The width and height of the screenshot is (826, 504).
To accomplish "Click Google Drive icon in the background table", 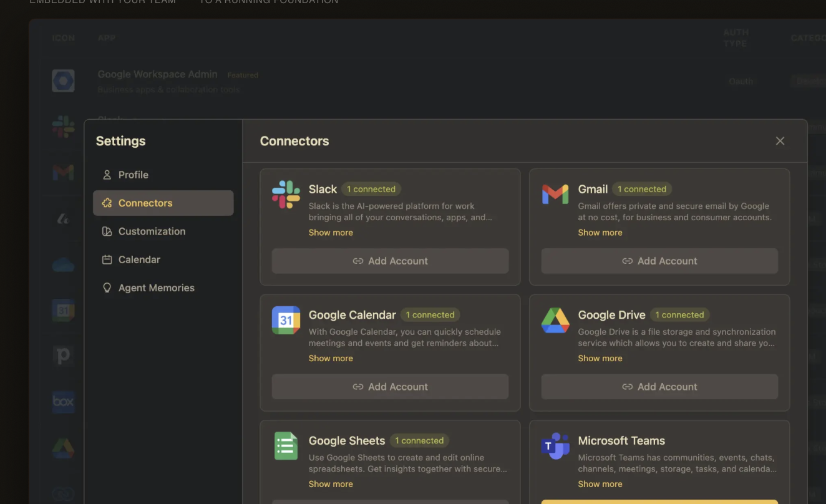I will click(x=63, y=448).
